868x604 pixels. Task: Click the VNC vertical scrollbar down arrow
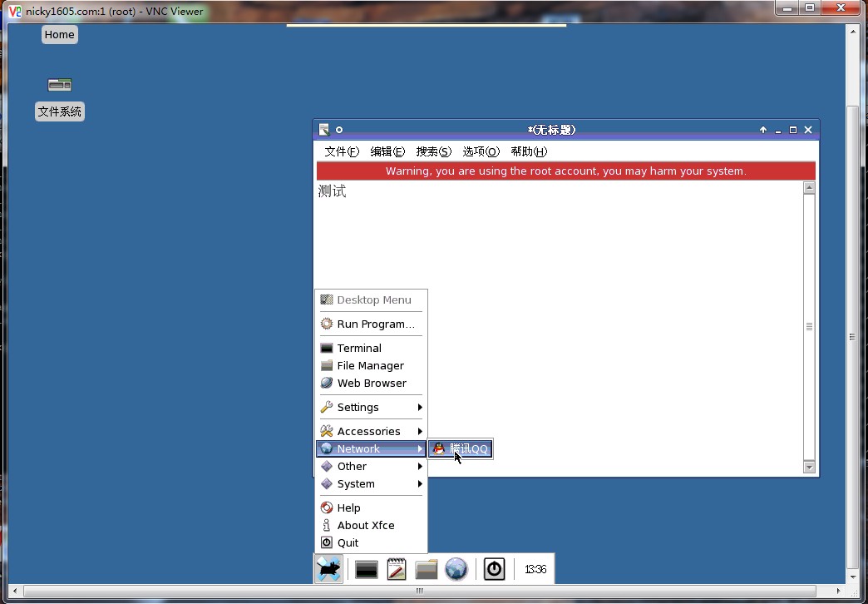tap(853, 577)
